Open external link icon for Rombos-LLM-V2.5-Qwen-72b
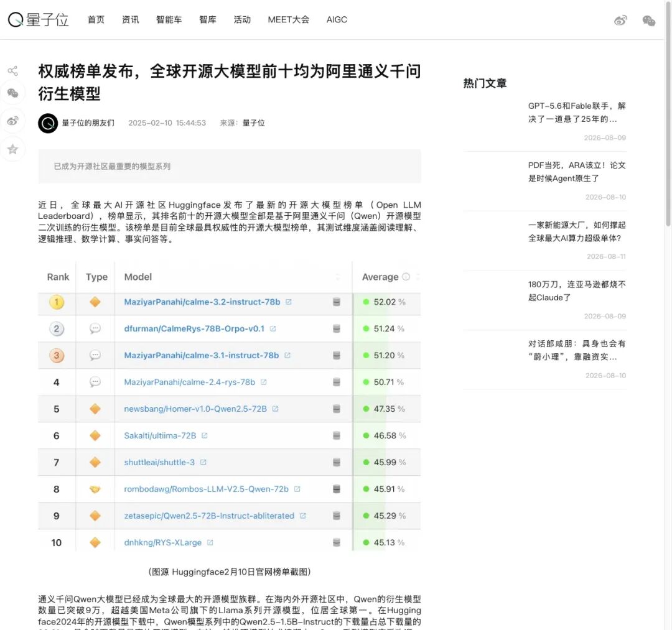672x630 pixels. click(297, 489)
